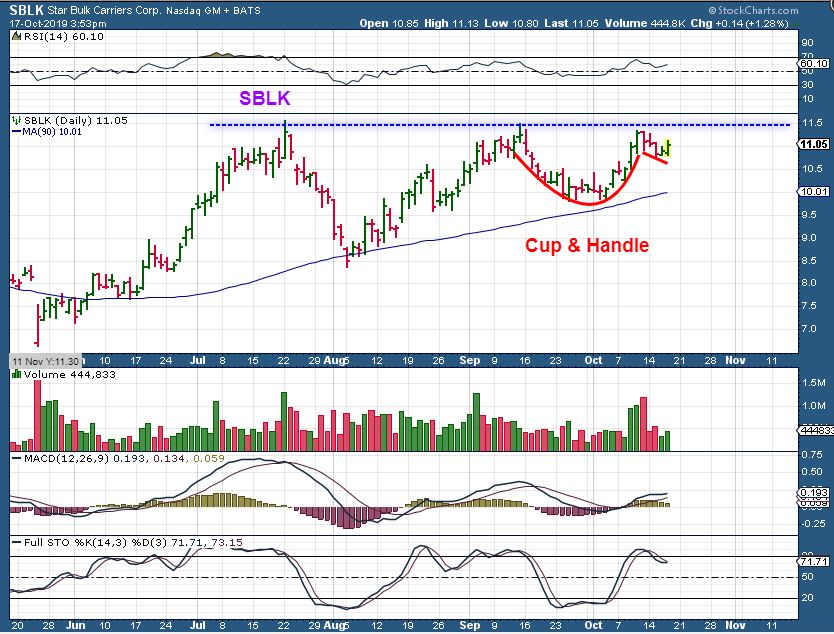Click the 9.0 price axis tick
This screenshot has height=634, width=834.
810,237
